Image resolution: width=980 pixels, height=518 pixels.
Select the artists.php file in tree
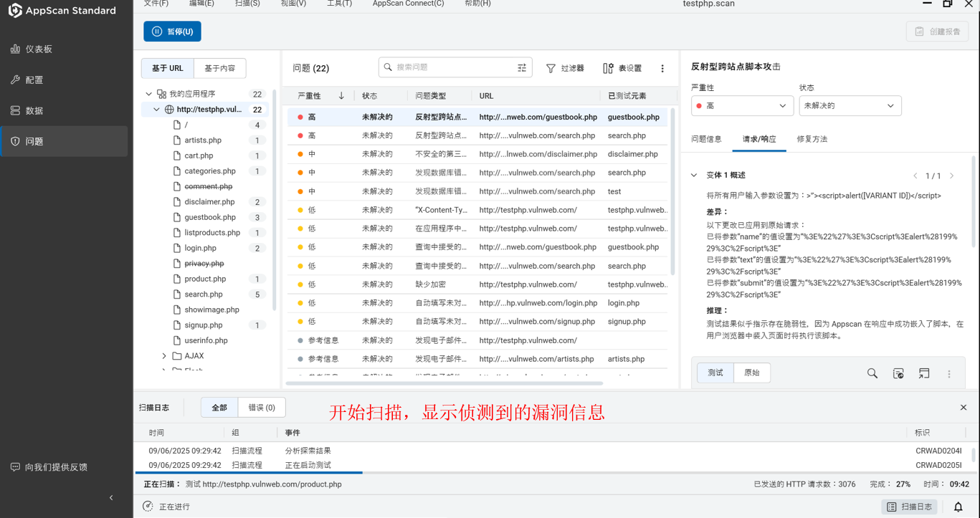point(203,140)
